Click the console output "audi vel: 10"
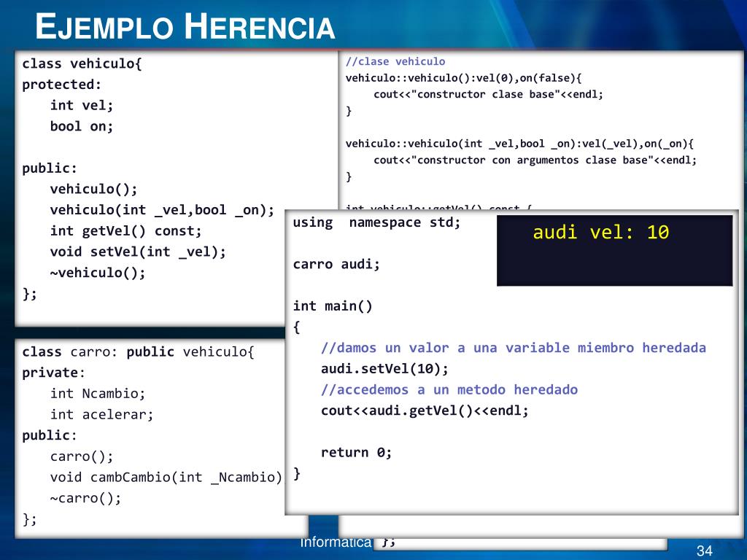Image resolution: width=747 pixels, height=560 pixels. tap(601, 233)
